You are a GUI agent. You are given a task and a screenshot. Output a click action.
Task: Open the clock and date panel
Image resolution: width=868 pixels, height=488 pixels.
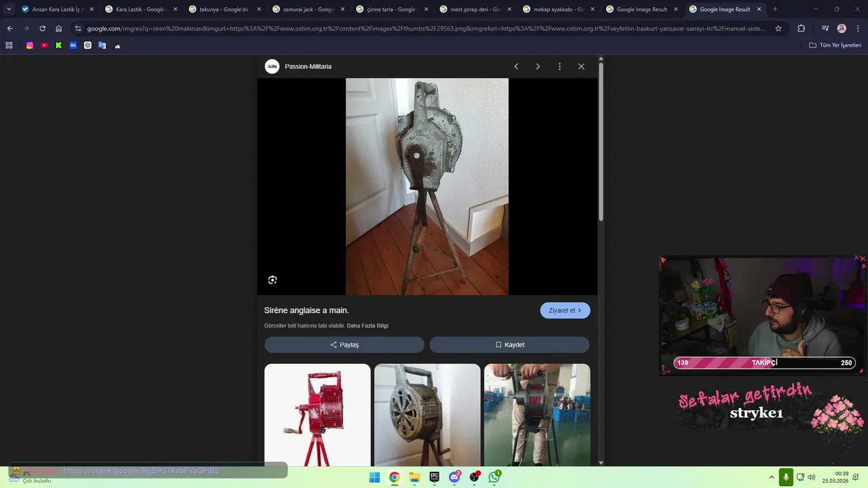click(x=835, y=477)
